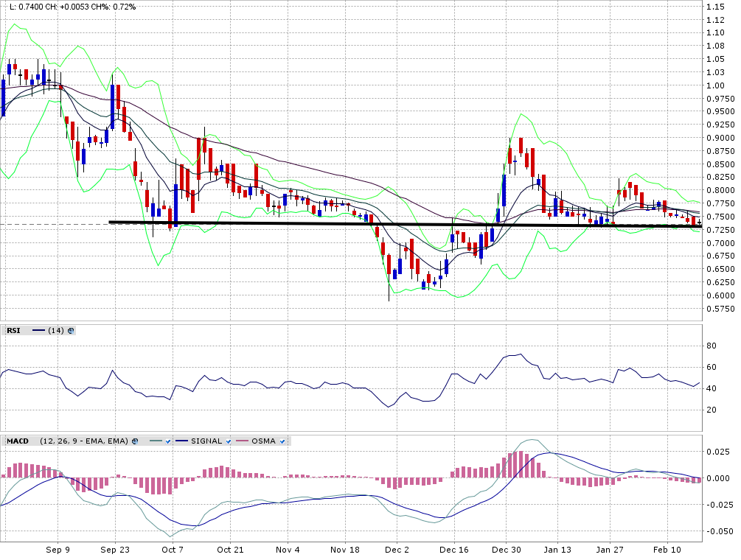The image size is (741, 560).
Task: Open MACD indicator settings icon
Action: coord(135,441)
